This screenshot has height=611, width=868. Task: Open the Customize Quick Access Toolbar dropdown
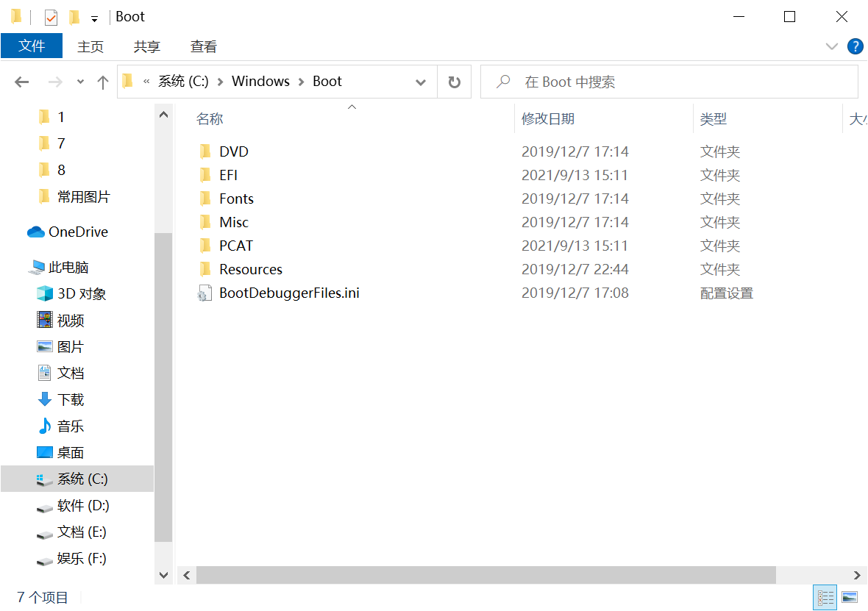pos(95,19)
